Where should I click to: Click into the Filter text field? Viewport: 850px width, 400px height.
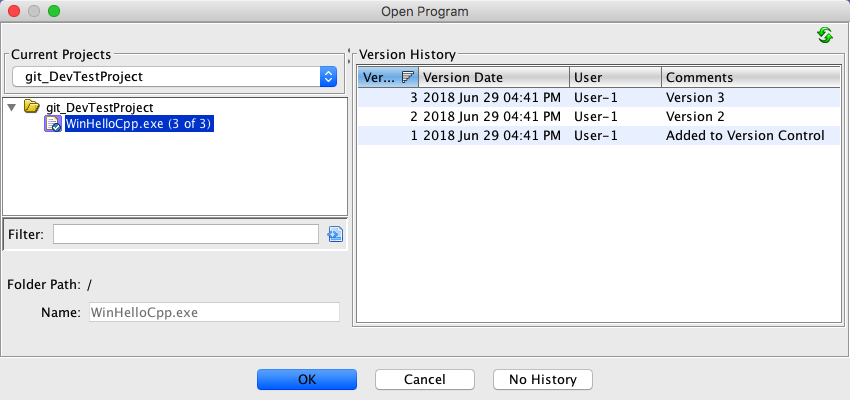185,234
